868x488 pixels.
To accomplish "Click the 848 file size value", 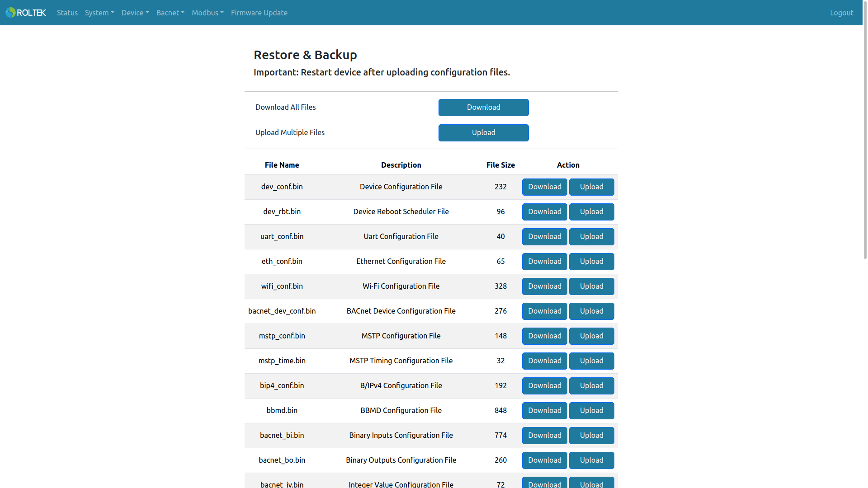I will pos(500,411).
